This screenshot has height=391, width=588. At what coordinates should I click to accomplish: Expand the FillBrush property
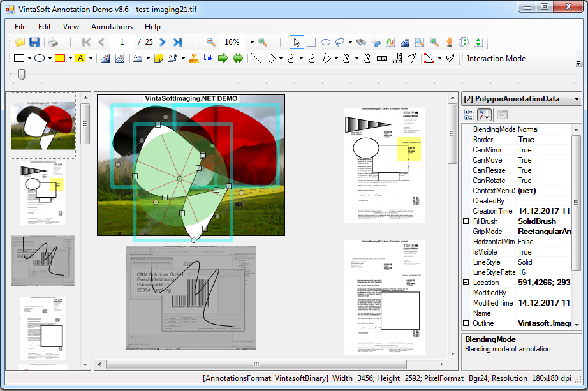click(466, 221)
